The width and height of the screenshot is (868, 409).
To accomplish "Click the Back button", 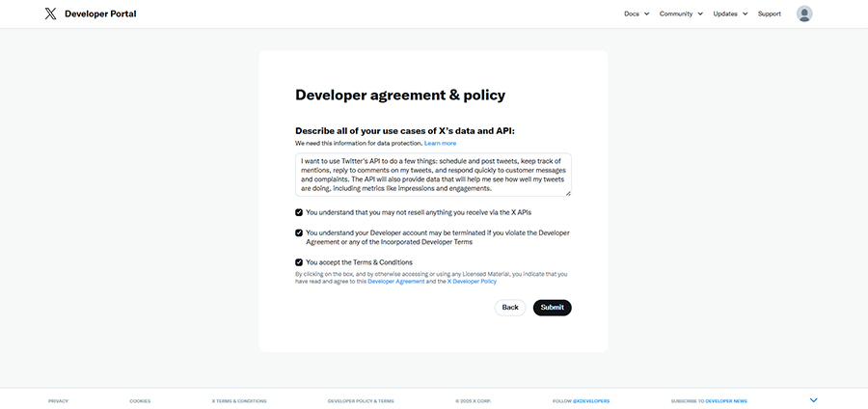I will (510, 308).
